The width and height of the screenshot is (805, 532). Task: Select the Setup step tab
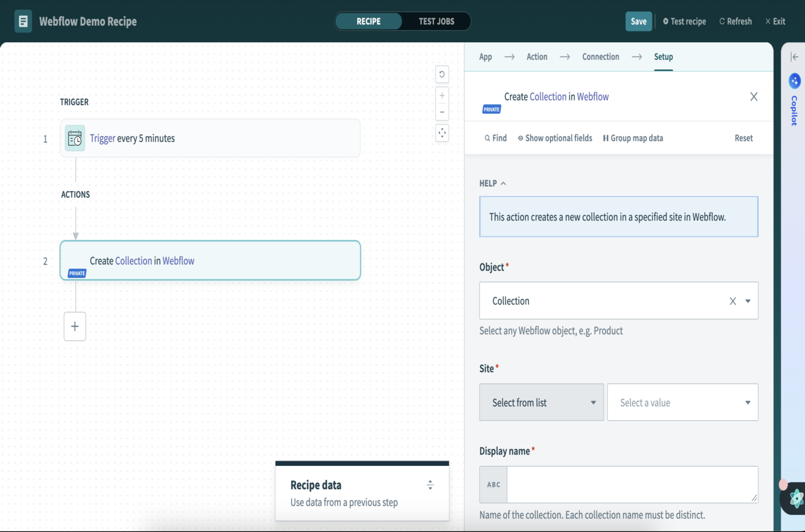point(663,57)
